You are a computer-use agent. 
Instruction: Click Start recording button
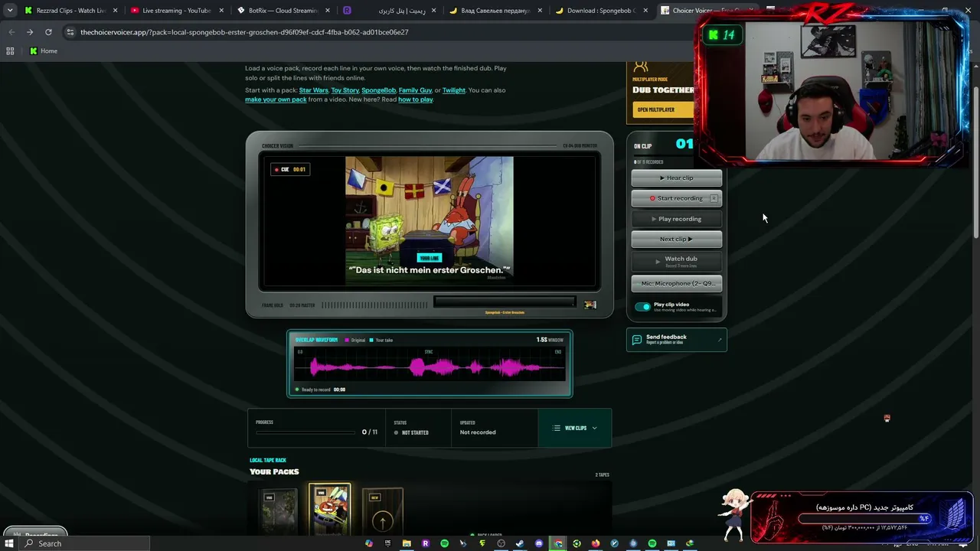677,199
